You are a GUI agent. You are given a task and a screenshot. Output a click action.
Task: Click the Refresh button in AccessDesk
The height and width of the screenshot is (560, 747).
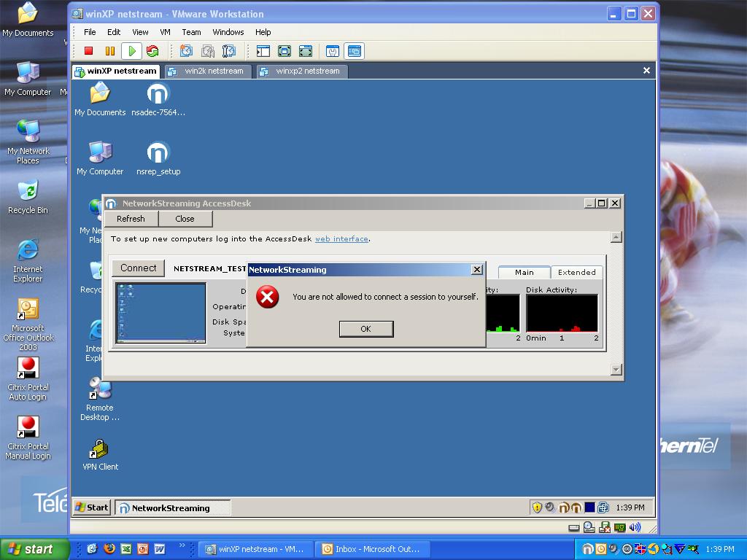[x=131, y=219]
